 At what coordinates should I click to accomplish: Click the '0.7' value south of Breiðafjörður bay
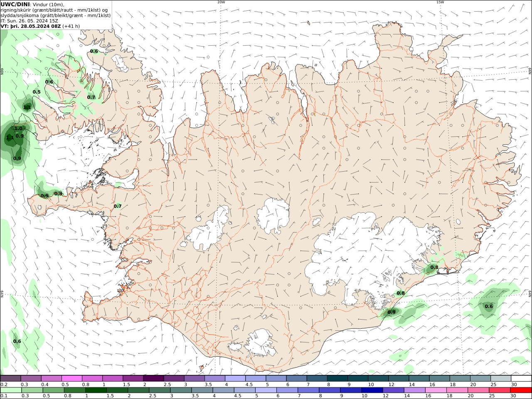tap(118, 206)
